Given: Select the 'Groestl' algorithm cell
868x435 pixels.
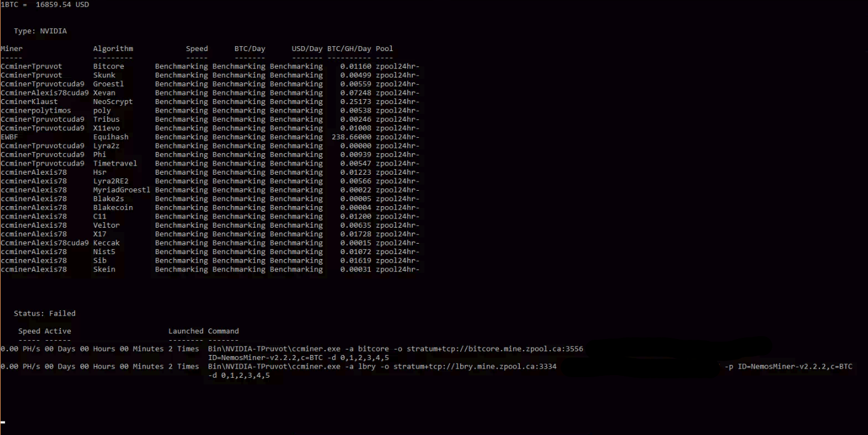Looking at the screenshot, I should coord(108,84).
